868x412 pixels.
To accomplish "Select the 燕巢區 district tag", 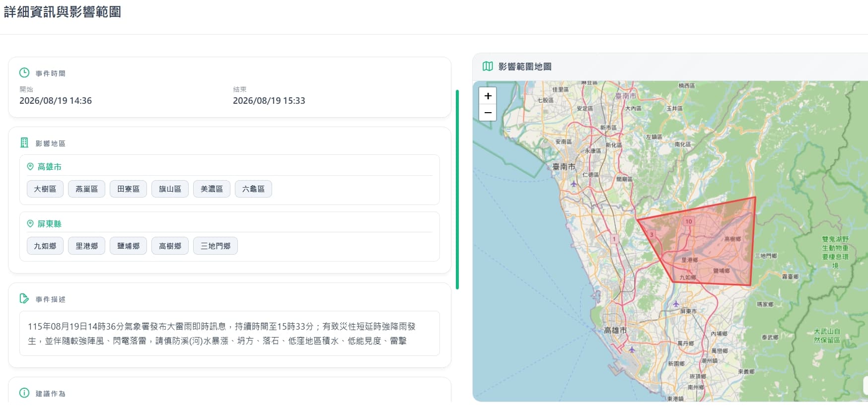I will [87, 189].
